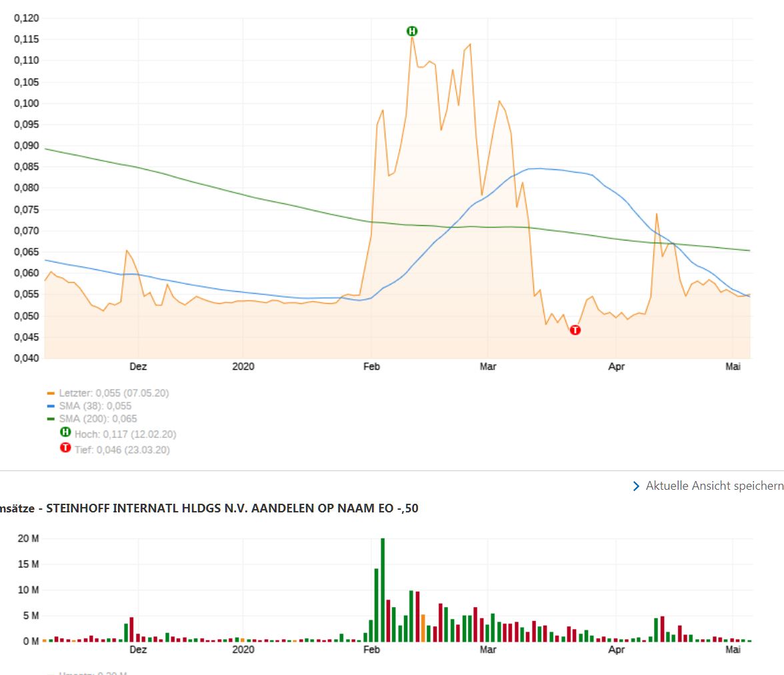Screen dimensions: 784x675
Task: Click the green "H" high marker on the chart
Action: coord(411,31)
